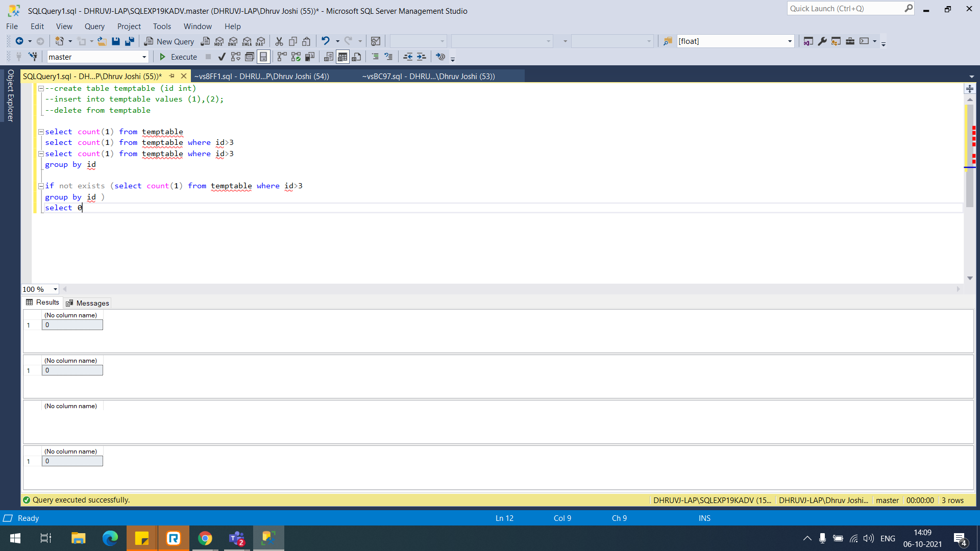The width and height of the screenshot is (980, 551).
Task: Click the Paste icon
Action: pyautogui.click(x=306, y=41)
